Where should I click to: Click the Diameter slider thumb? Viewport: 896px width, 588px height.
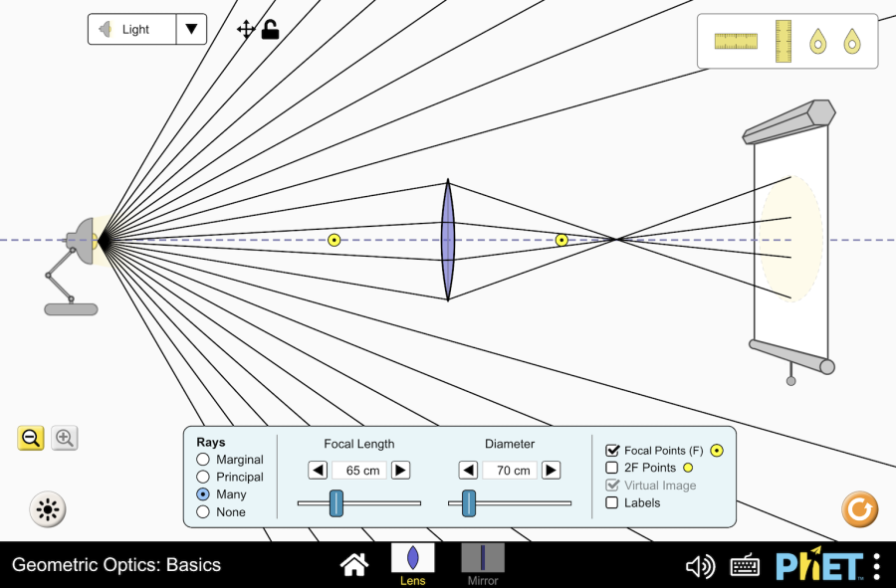(468, 503)
